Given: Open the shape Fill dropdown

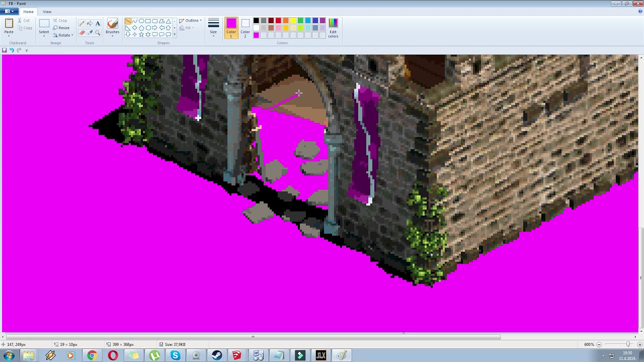Looking at the screenshot, I should click(186, 28).
